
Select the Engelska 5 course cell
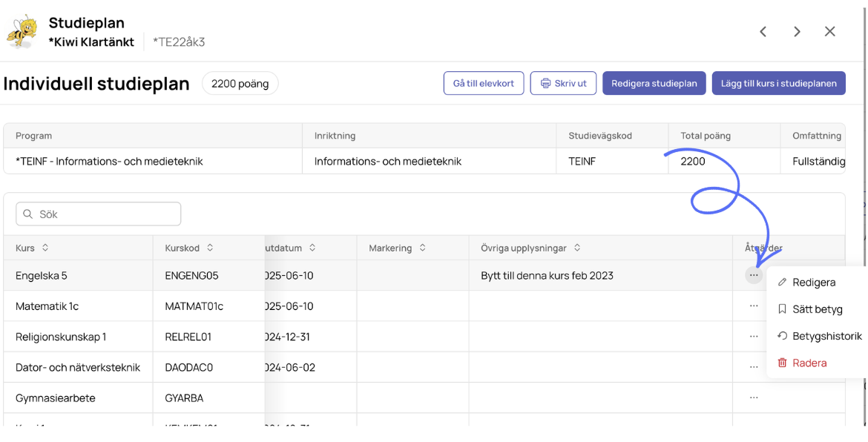click(x=78, y=275)
